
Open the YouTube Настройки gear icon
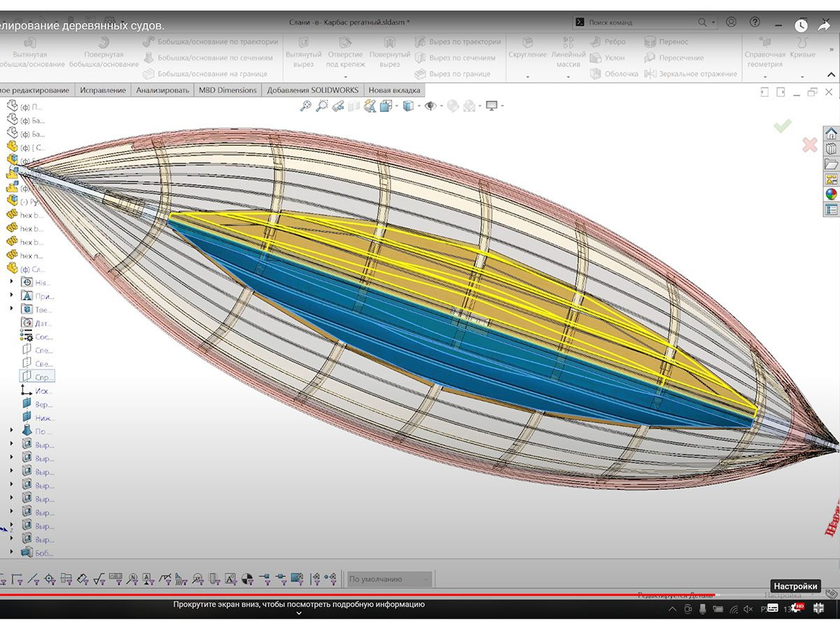(x=794, y=608)
